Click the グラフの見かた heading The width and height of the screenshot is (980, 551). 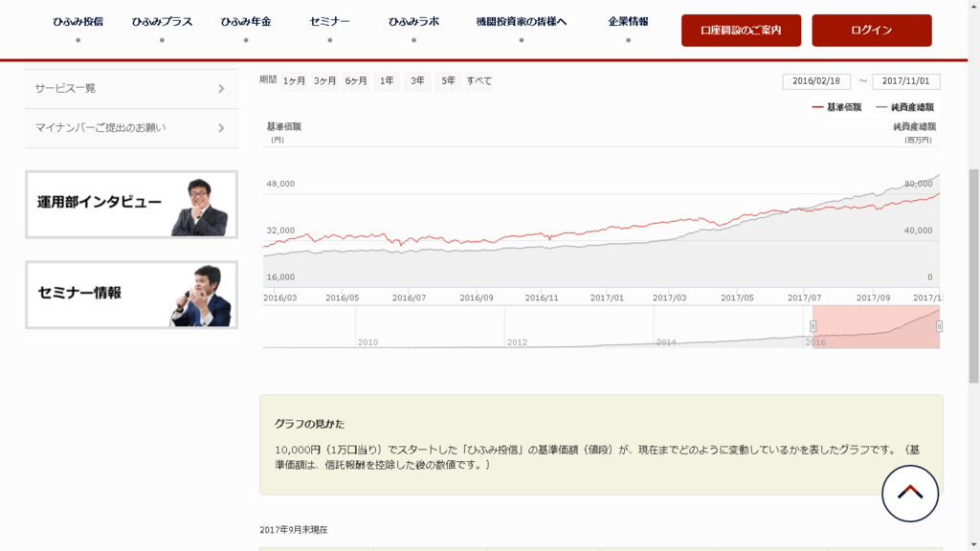pos(309,424)
